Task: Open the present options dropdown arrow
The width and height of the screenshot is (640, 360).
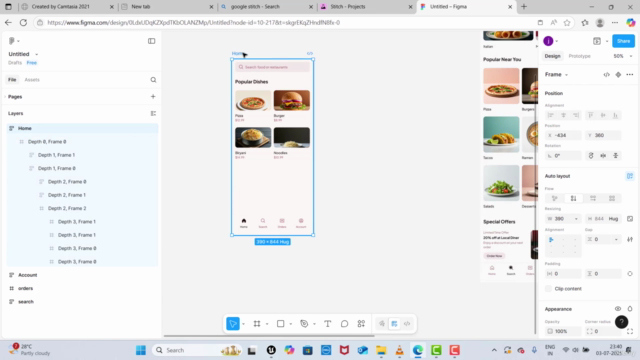Action: (607, 41)
